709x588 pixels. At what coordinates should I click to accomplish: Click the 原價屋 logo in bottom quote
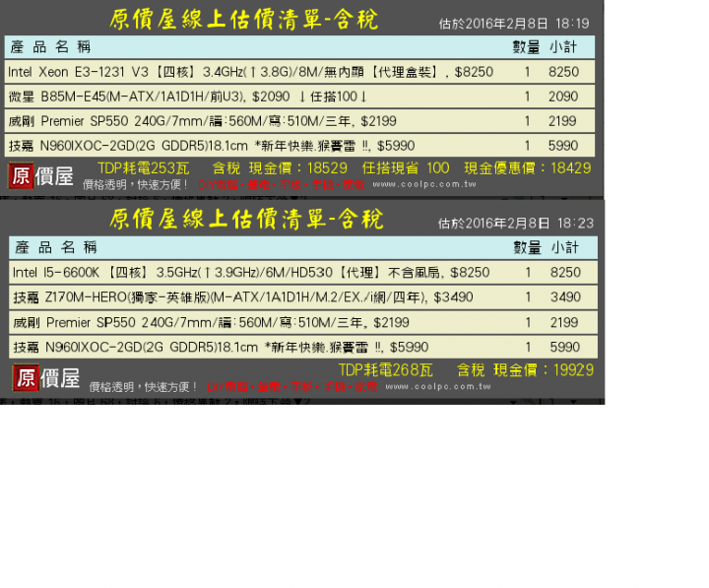tap(46, 377)
